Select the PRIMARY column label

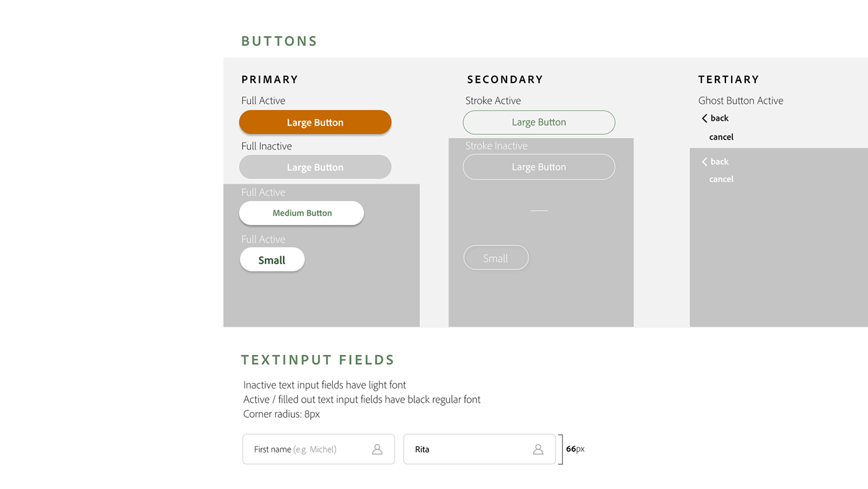pos(270,79)
